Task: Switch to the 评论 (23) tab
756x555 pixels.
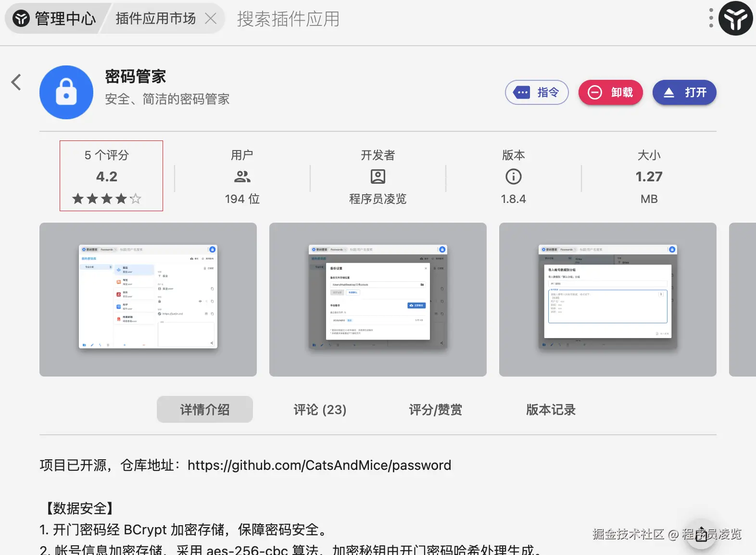Action: [x=320, y=410]
